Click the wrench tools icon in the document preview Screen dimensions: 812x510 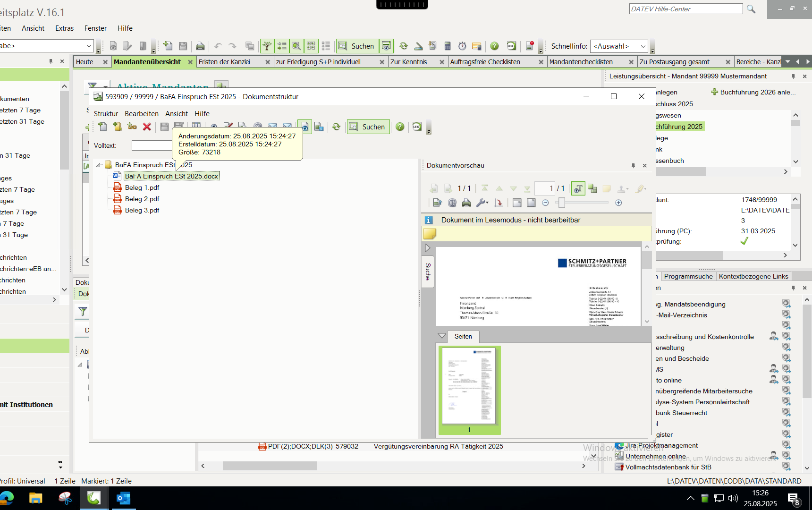(x=482, y=203)
